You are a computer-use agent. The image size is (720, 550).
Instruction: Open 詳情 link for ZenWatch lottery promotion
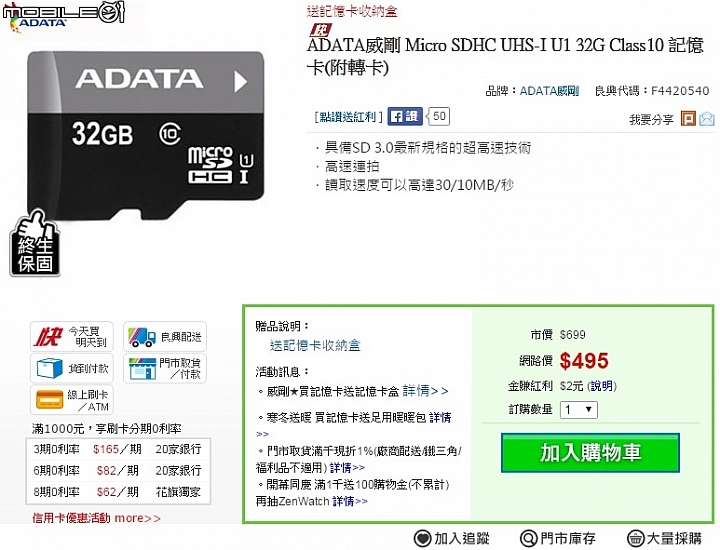click(349, 501)
